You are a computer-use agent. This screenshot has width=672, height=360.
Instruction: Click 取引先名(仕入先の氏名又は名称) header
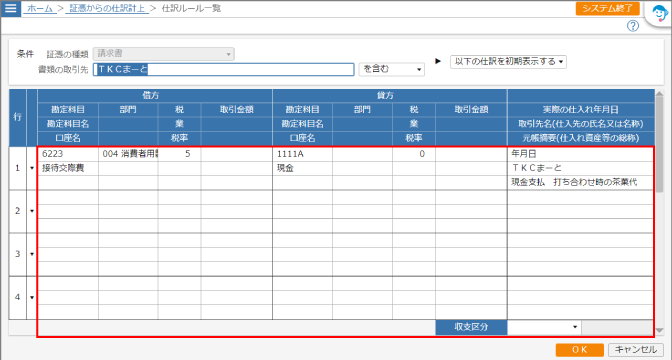581,124
